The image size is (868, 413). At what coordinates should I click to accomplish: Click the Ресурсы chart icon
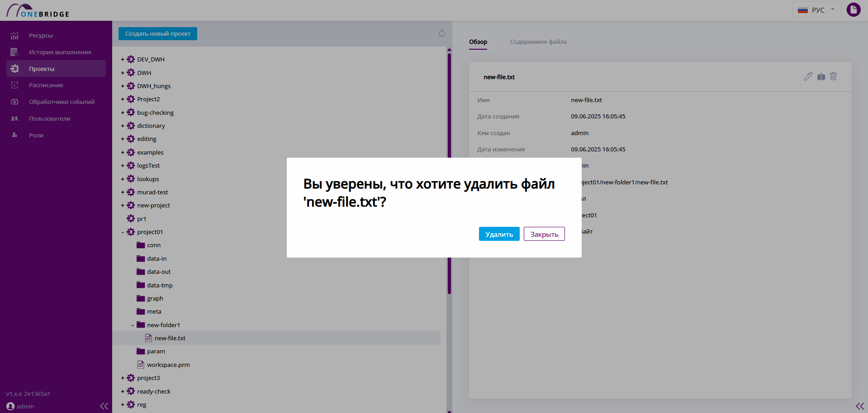[14, 36]
